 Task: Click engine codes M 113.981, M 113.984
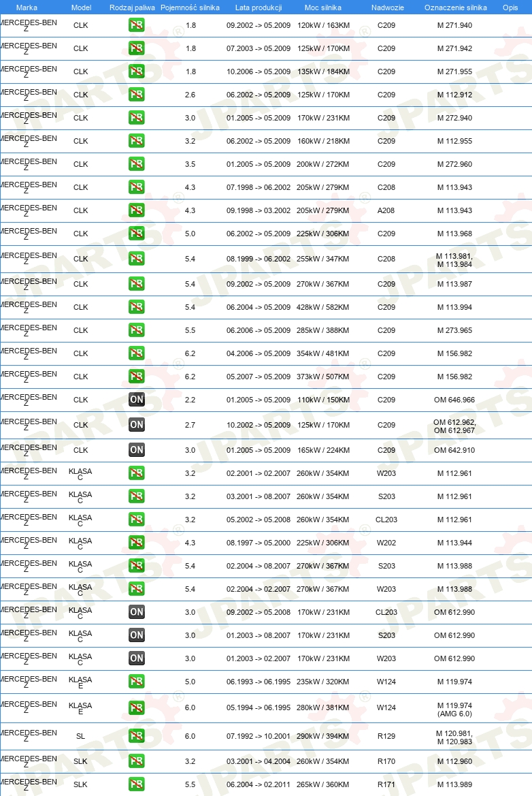click(x=454, y=260)
